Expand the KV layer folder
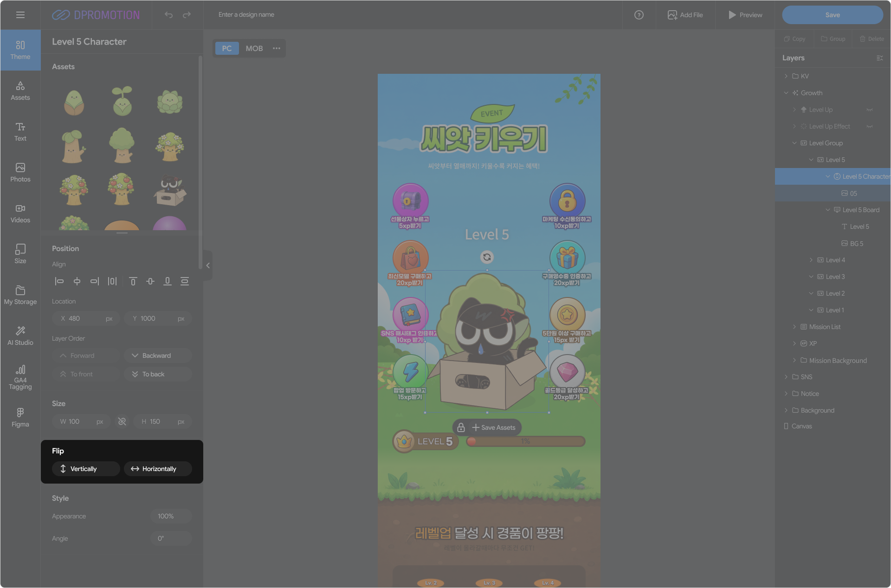 (786, 76)
